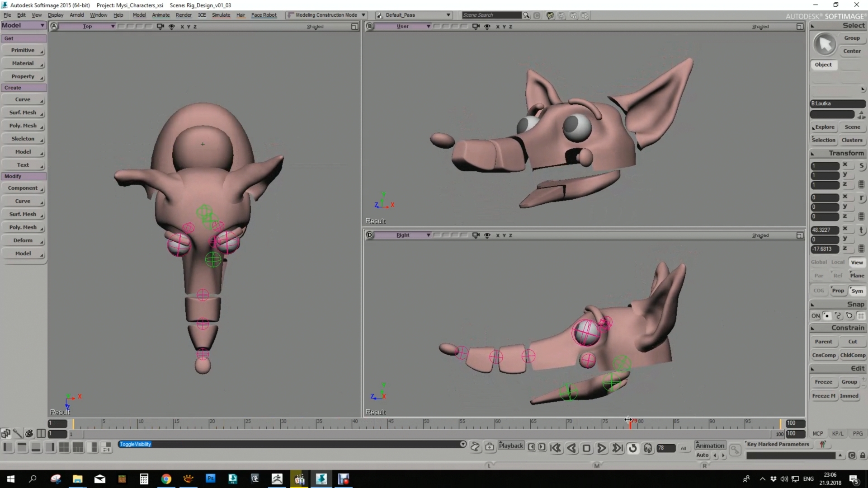The width and height of the screenshot is (868, 488).
Task: Click the current frame field showing 78
Action: 666,448
